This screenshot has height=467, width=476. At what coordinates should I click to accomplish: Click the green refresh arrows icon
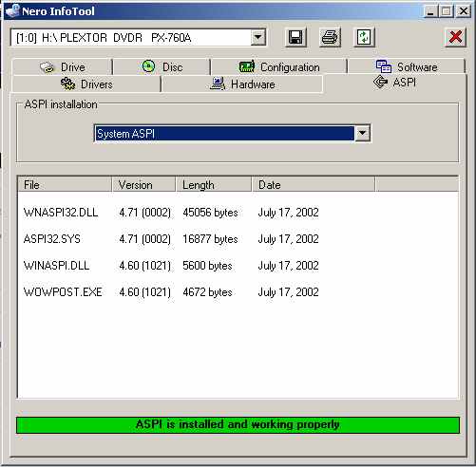point(364,37)
